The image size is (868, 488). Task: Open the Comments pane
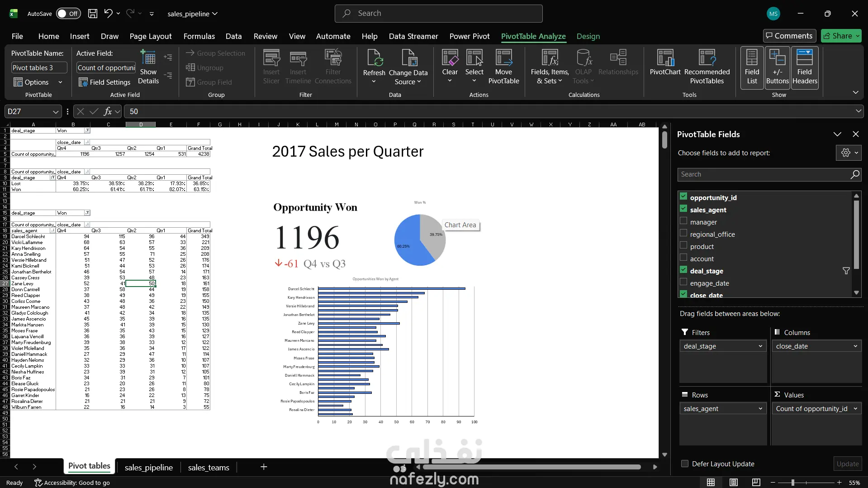tap(789, 36)
